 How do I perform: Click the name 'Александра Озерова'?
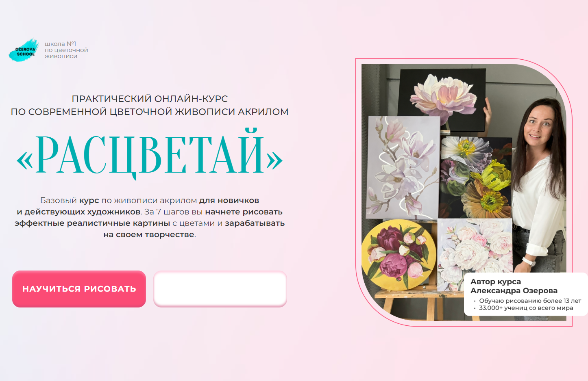click(514, 290)
